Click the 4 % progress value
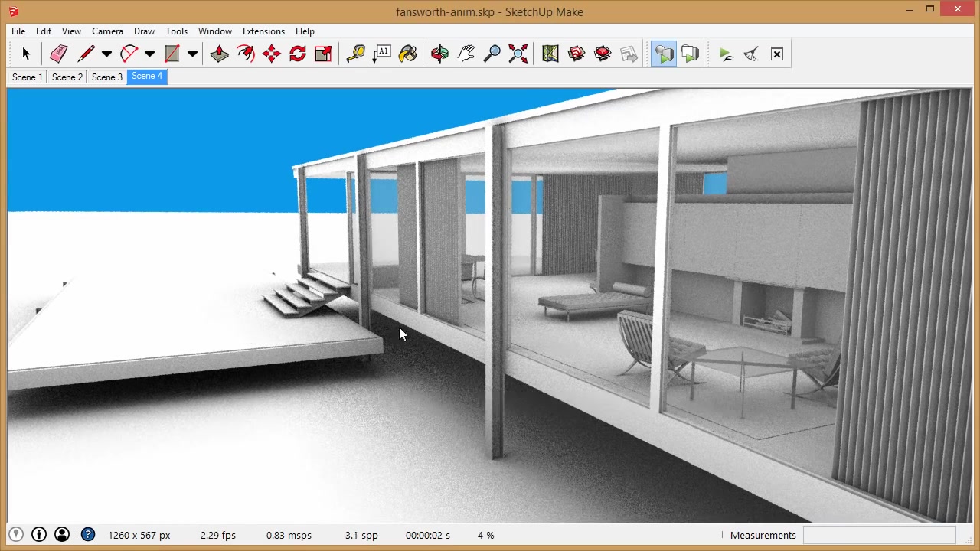Viewport: 980px width, 551px height. 485,536
